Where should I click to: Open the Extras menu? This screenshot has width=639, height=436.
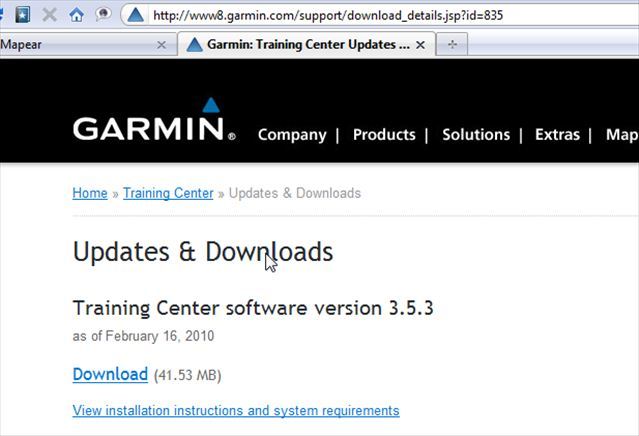coord(557,134)
